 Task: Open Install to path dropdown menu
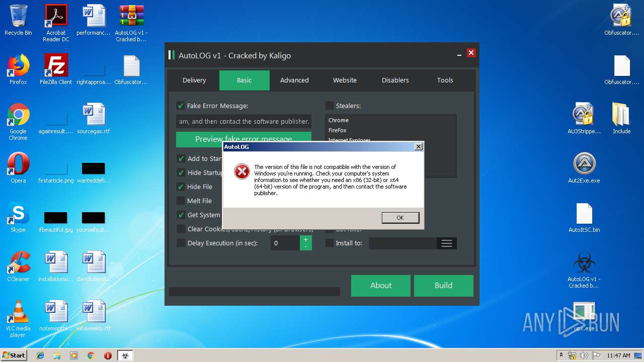click(446, 243)
